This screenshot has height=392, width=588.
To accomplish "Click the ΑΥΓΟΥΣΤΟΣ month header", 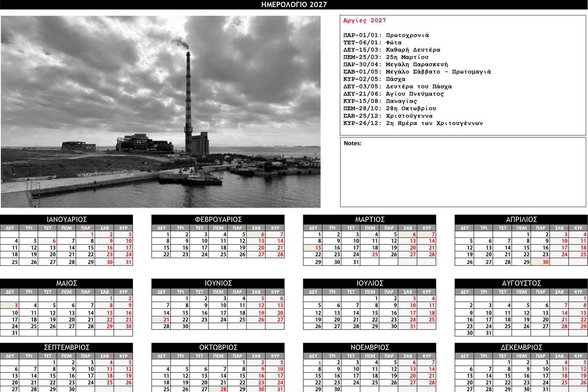I will [x=521, y=283].
